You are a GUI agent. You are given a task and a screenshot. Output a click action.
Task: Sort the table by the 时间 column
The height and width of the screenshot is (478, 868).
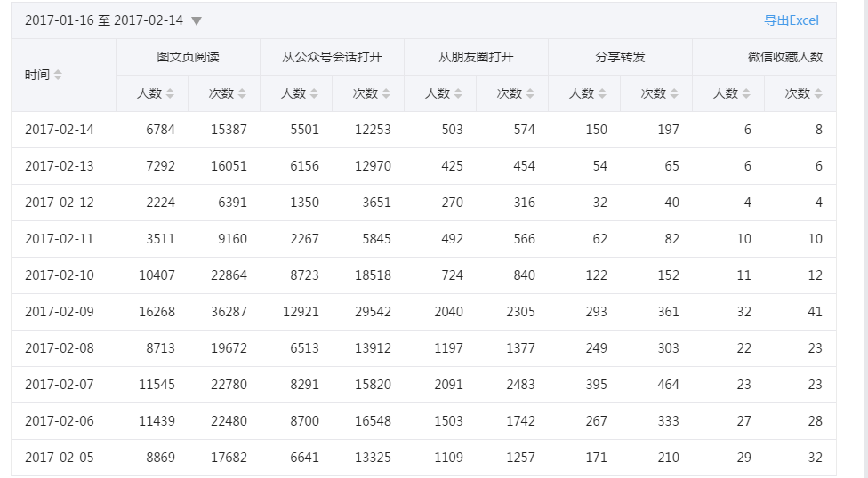click(x=58, y=76)
